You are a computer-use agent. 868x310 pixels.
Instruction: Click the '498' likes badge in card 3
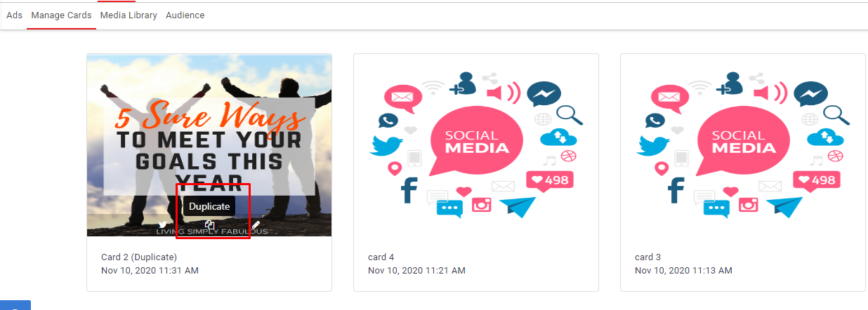817,180
